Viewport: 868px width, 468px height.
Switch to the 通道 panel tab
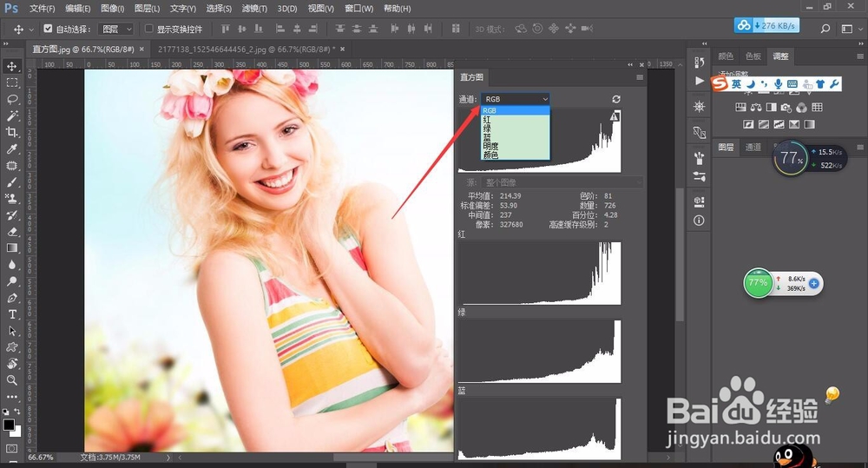753,147
